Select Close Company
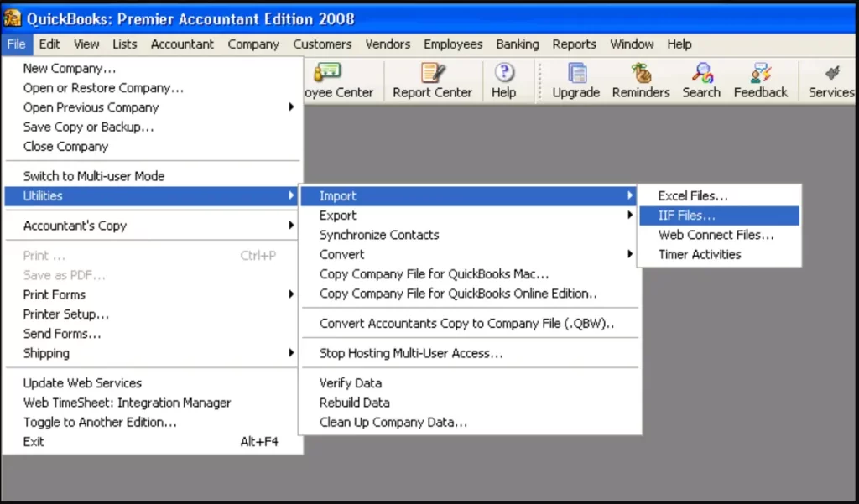 click(x=65, y=146)
